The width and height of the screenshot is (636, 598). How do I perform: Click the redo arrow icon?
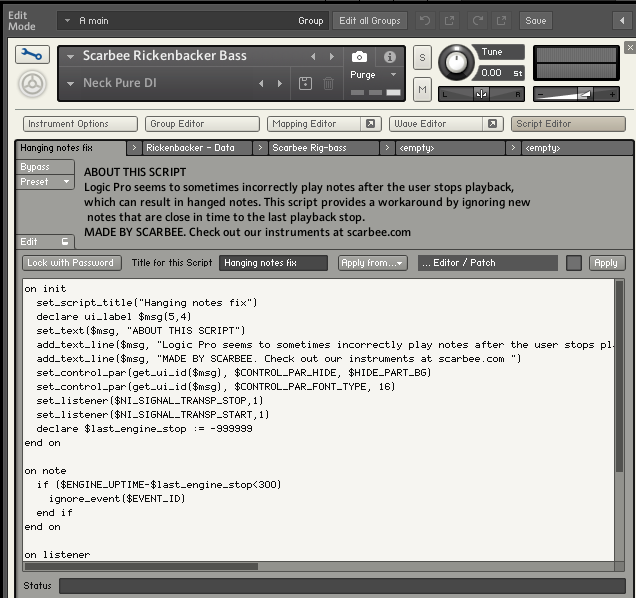pos(477,20)
